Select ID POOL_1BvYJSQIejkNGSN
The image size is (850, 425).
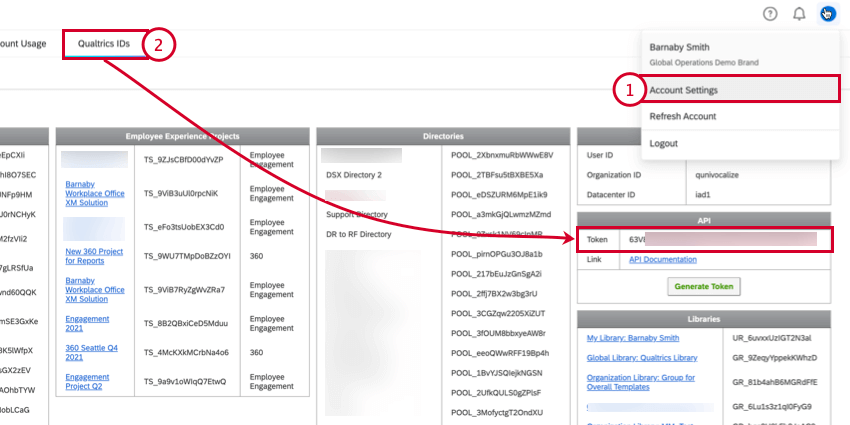(497, 373)
